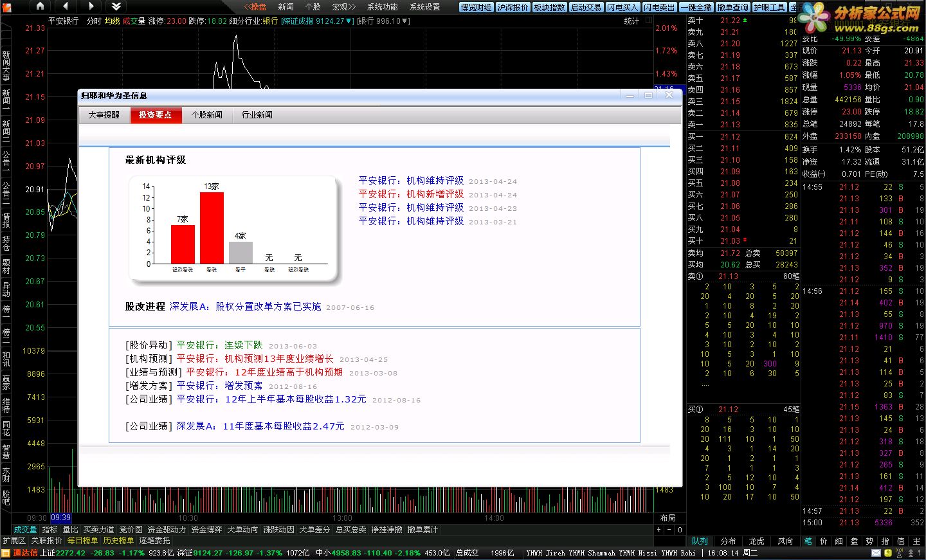Click the yellow status icon beside the envelope
This screenshot has width=926, height=560.
click(x=887, y=553)
